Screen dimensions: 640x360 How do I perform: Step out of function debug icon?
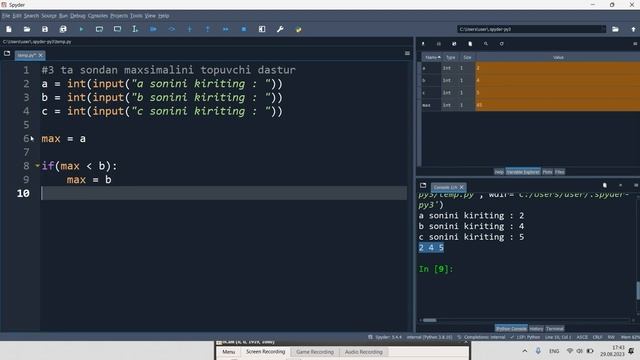point(207,29)
